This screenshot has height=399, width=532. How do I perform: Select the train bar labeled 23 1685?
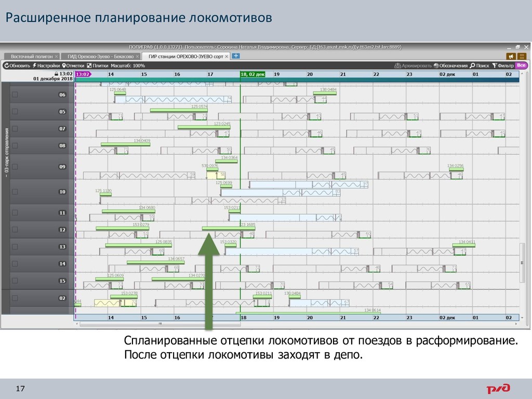click(x=229, y=229)
